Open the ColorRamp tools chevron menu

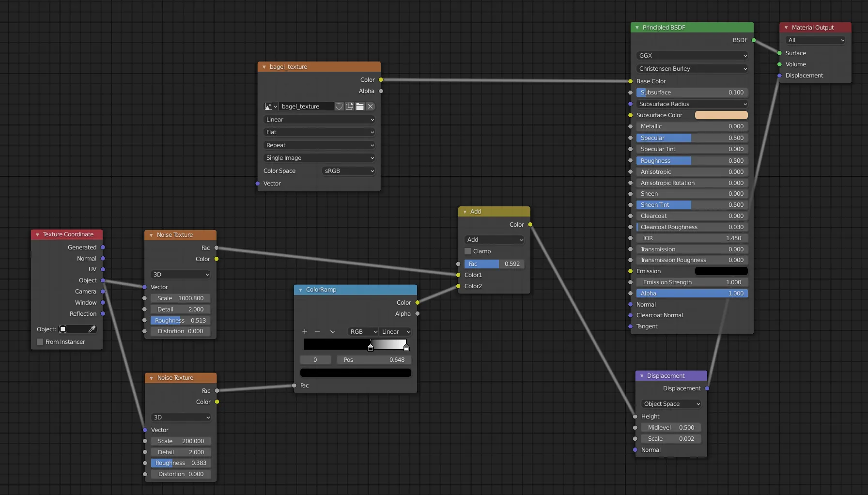333,332
